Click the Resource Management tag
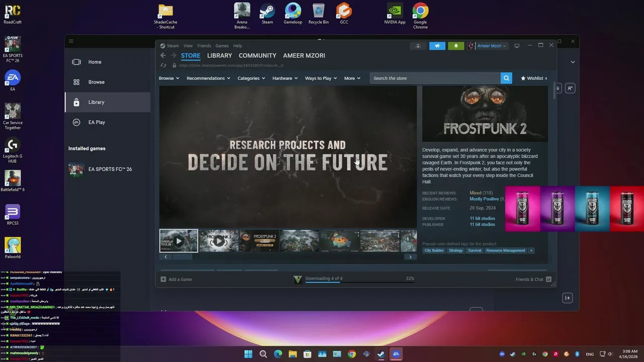 (506, 250)
